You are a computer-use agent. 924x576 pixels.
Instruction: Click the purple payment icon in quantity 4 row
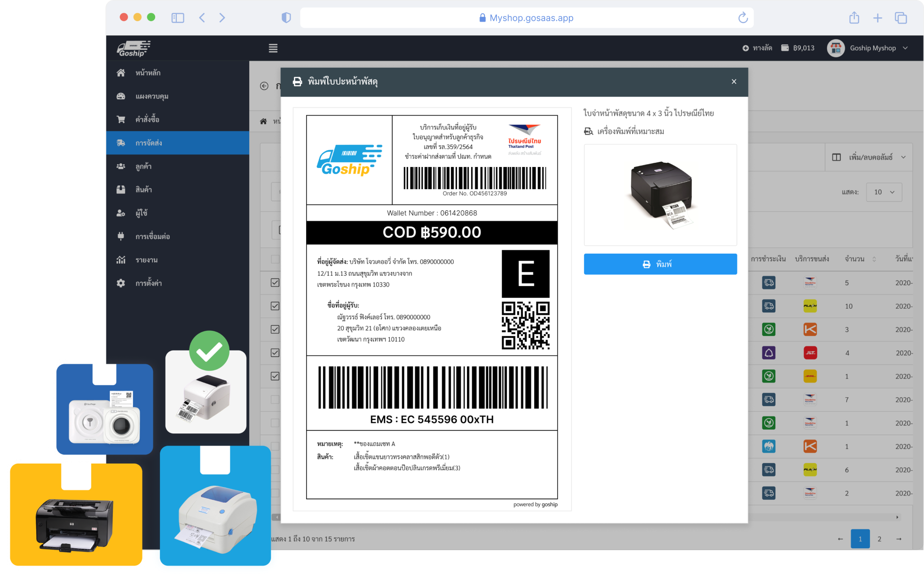[769, 352]
